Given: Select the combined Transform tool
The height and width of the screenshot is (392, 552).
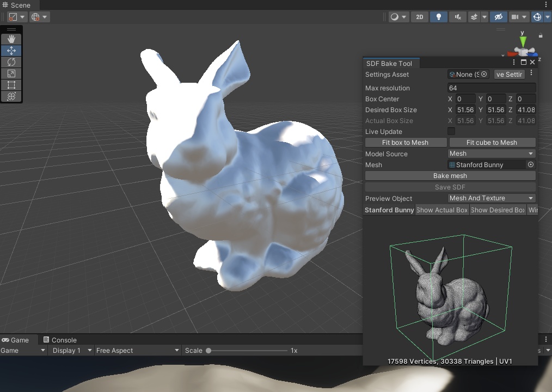Looking at the screenshot, I should point(11,96).
